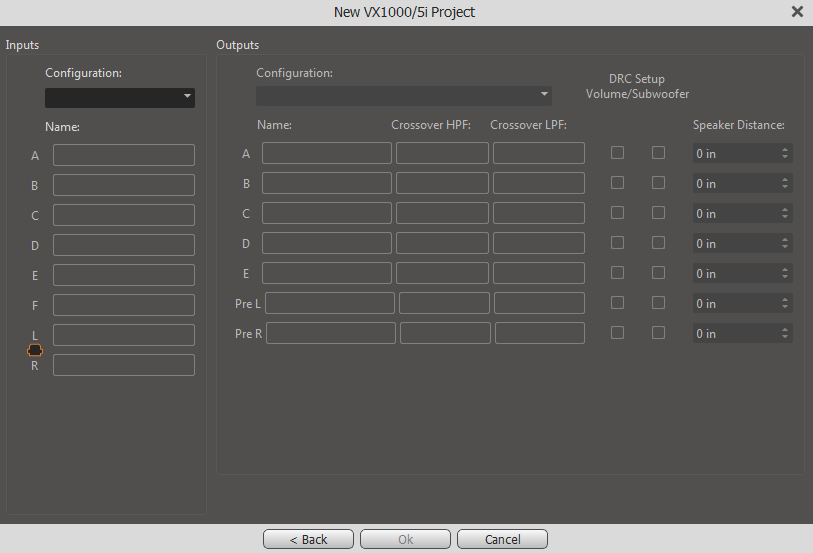This screenshot has width=813, height=553.
Task: Click Pre L Crossover HPF field
Action: pyautogui.click(x=444, y=304)
